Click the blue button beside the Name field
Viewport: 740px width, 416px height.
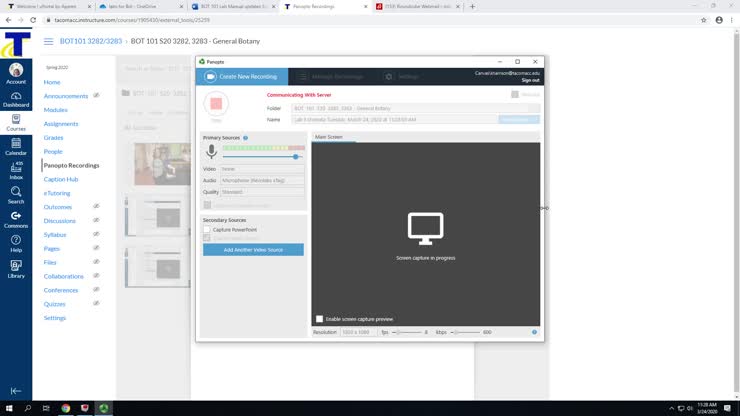tap(519, 119)
